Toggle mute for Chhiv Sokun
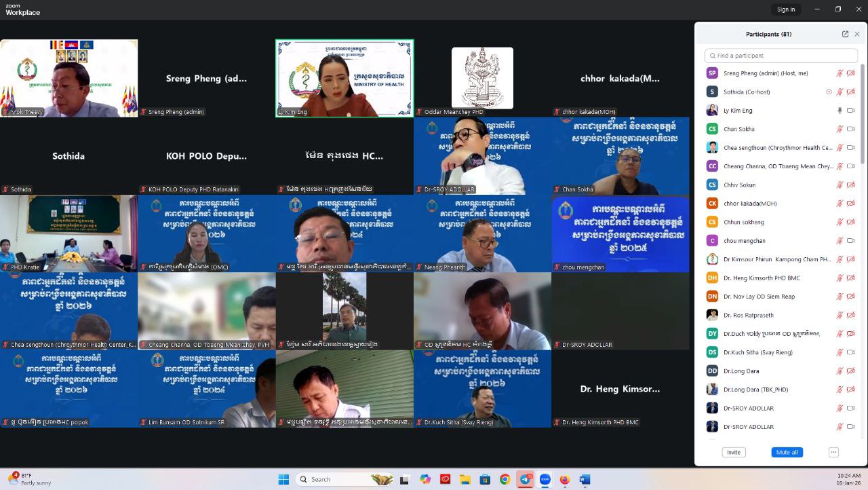 pyautogui.click(x=840, y=185)
